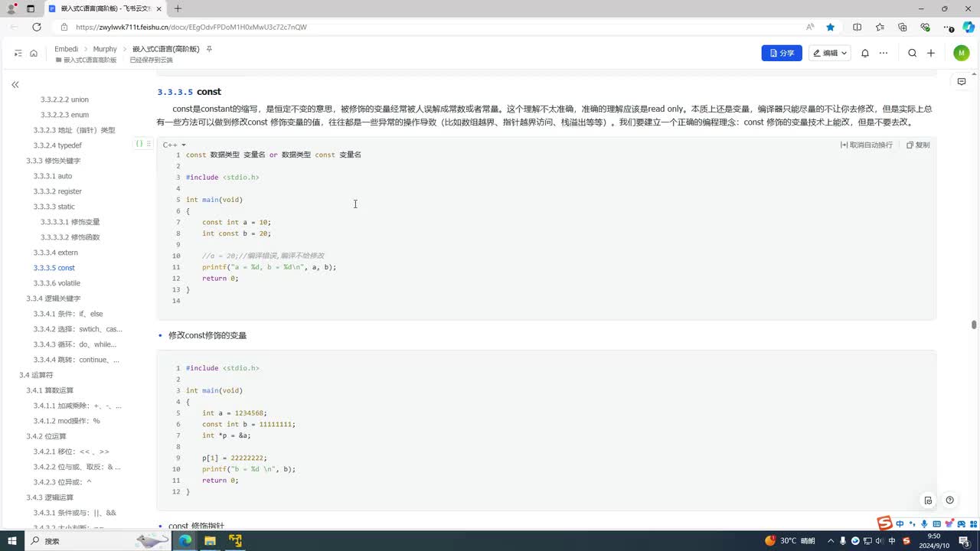
Task: Jump to 3.3.3.1 auto outline entry
Action: pos(52,176)
